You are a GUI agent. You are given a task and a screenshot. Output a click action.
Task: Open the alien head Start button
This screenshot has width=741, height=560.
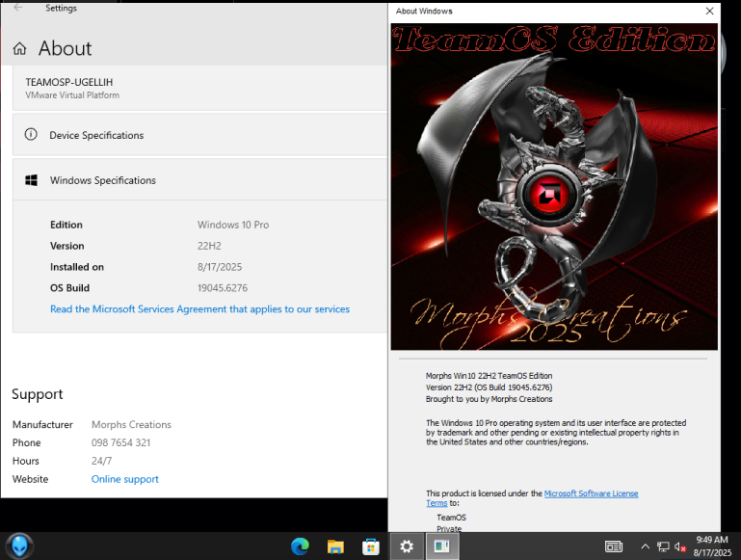19,547
